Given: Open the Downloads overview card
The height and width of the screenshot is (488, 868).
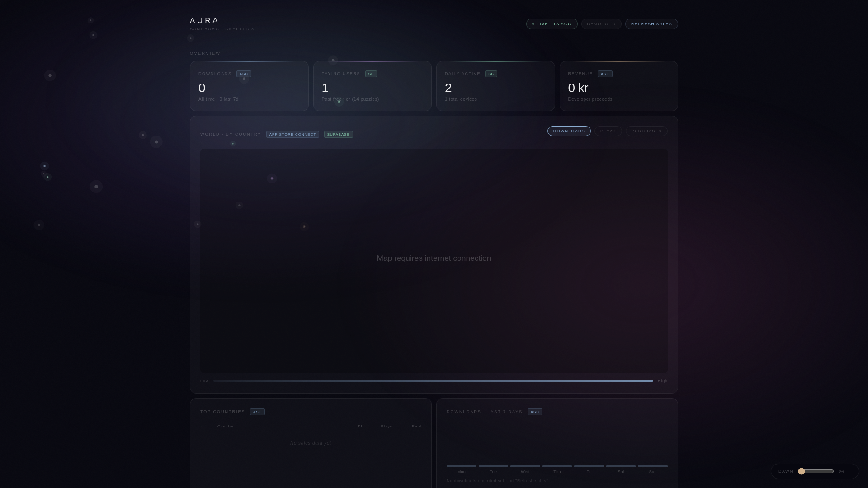Looking at the screenshot, I should coord(249,86).
